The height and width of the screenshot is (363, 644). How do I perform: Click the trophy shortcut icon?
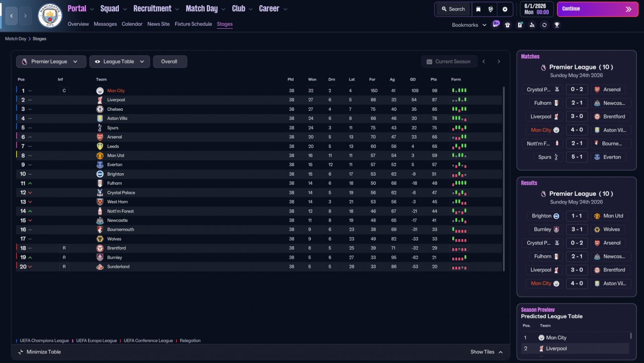click(557, 25)
